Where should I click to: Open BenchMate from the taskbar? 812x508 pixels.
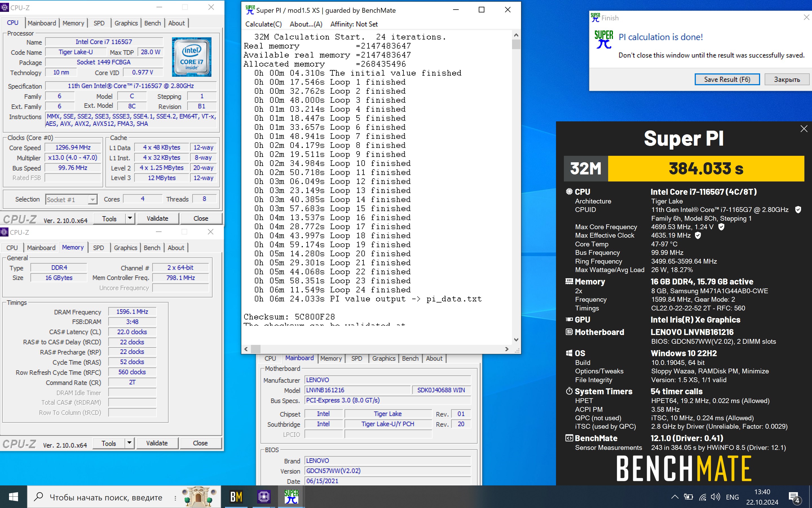[236, 497]
